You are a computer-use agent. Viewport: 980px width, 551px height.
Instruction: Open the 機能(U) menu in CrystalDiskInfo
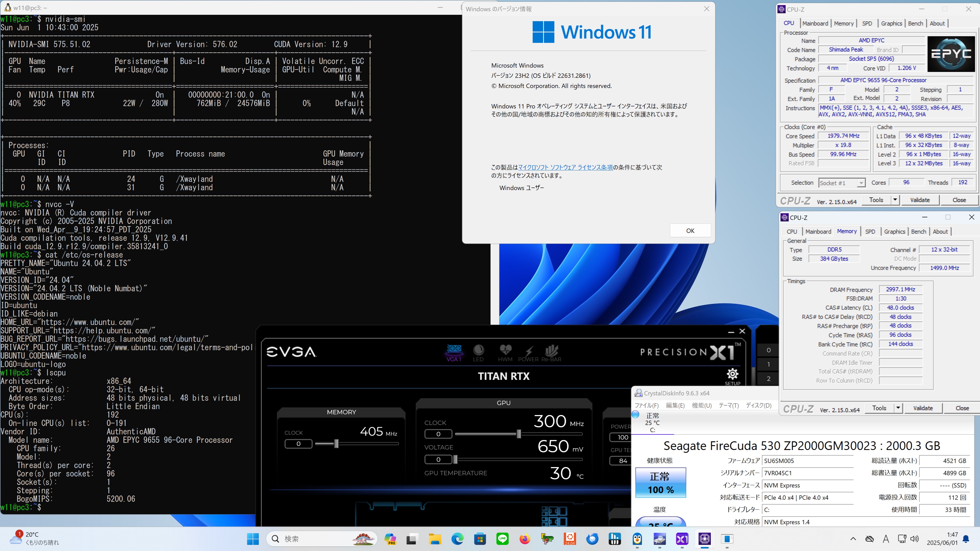click(702, 405)
